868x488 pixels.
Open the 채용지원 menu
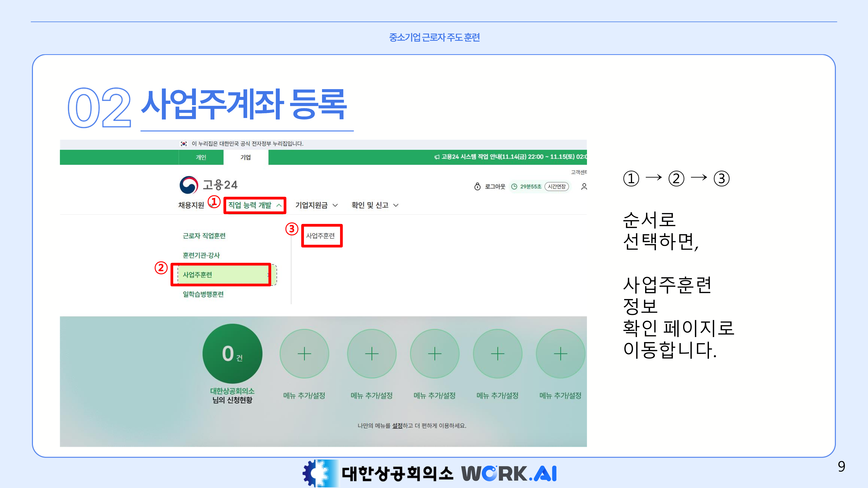[x=191, y=205]
